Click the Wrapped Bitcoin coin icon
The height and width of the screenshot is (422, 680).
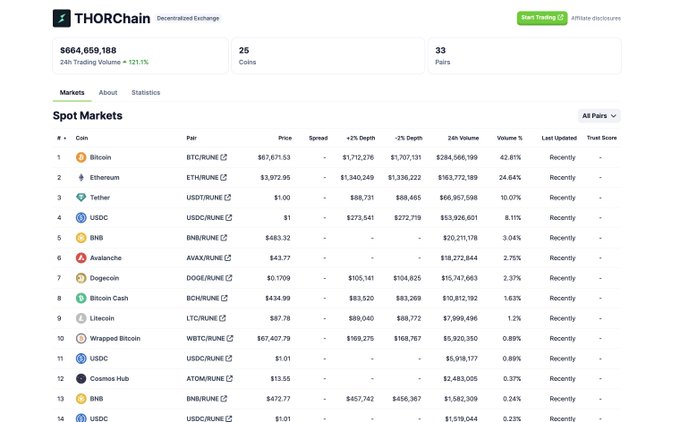[x=81, y=338]
